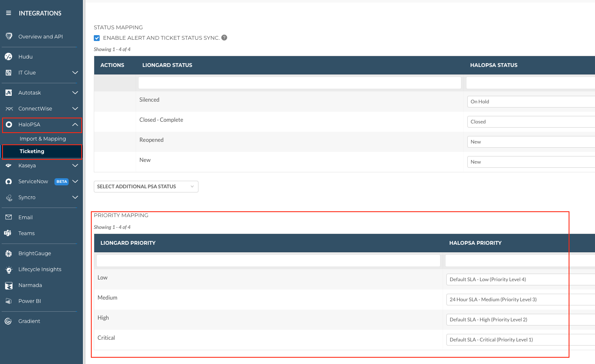595x364 pixels.
Task: Open Default SLA - High priority dropdown
Action: click(x=520, y=320)
